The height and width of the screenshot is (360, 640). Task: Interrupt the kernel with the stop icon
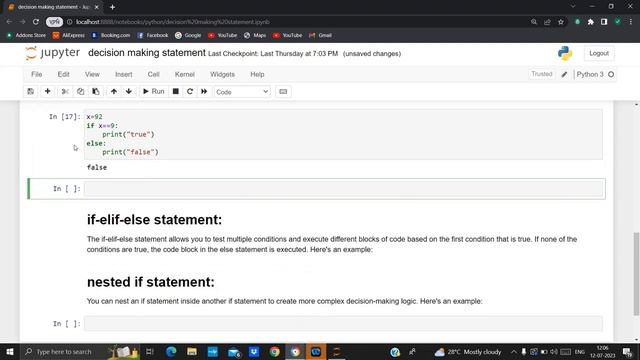pos(176,91)
